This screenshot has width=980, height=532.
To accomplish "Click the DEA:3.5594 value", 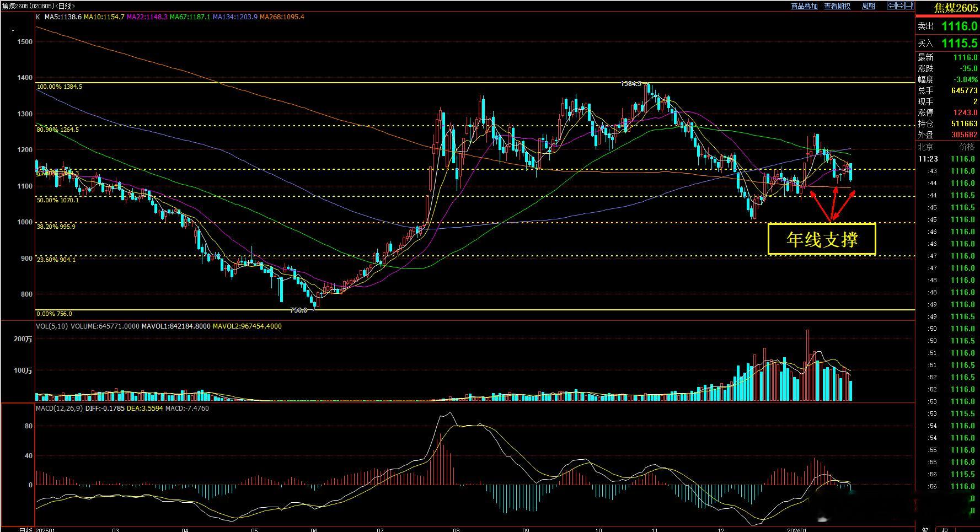I will 145,409.
